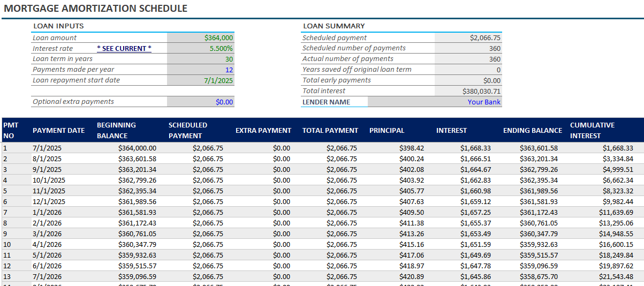Click the EXTRA PAYMENT column header
This screenshot has height=286, width=644.
263,130
